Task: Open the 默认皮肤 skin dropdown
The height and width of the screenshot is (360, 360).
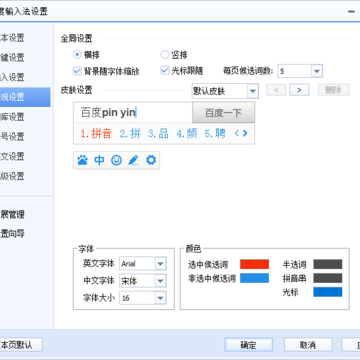Action: pos(225,91)
